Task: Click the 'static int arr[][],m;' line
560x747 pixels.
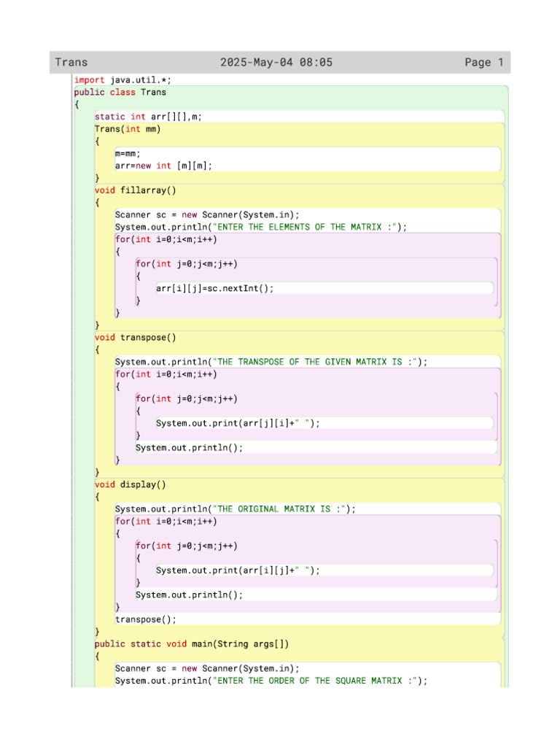Action: (x=148, y=117)
